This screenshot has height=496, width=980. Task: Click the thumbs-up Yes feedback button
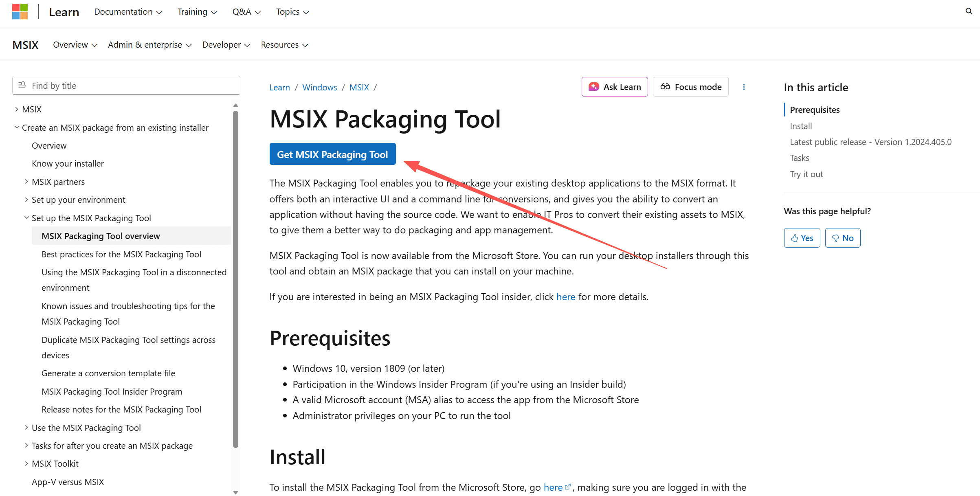802,238
